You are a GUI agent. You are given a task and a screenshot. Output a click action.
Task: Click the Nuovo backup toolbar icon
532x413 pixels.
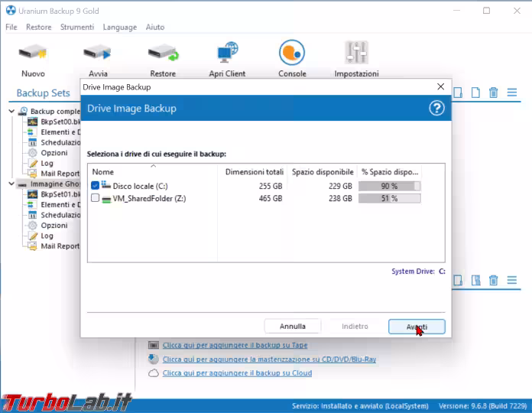coord(33,53)
